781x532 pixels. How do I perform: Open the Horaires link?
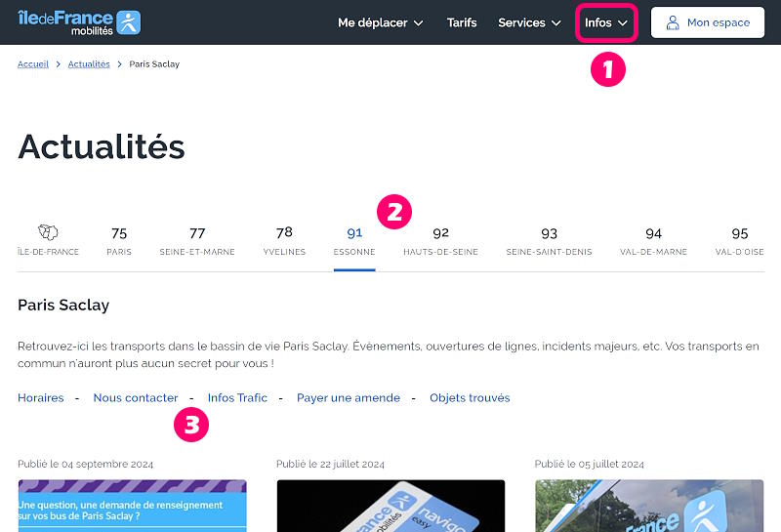41,397
